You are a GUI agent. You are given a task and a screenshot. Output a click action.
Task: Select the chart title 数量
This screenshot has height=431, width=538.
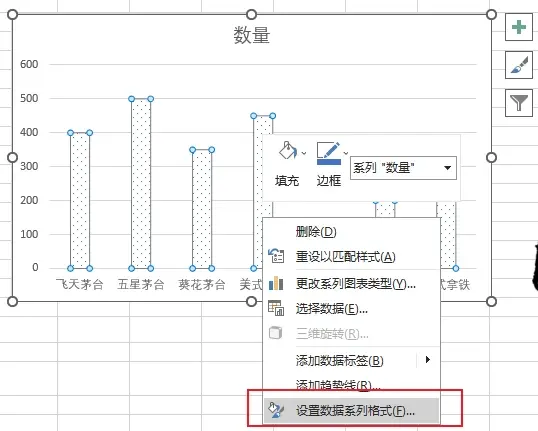coord(252,35)
